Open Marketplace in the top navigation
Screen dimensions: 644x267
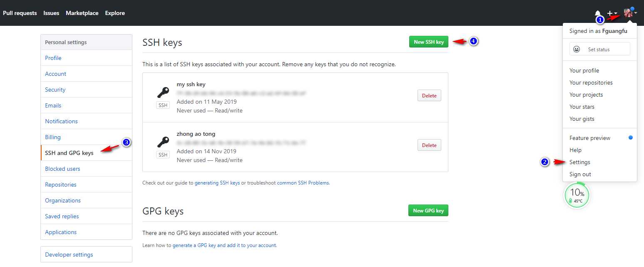pyautogui.click(x=82, y=13)
